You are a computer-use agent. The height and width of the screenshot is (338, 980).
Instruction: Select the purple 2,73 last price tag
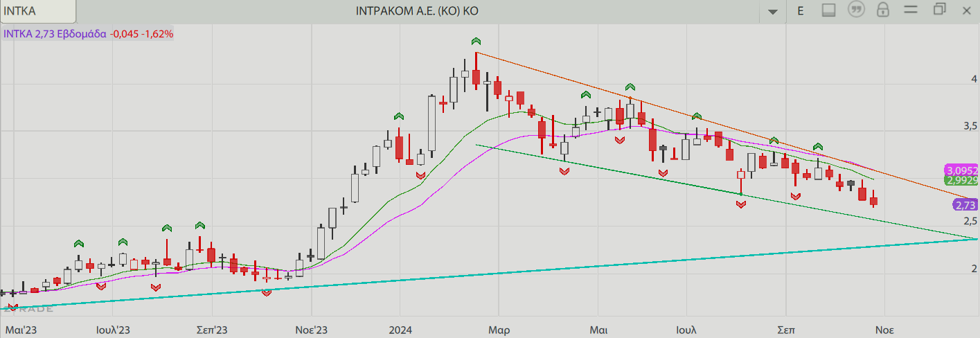pos(965,205)
